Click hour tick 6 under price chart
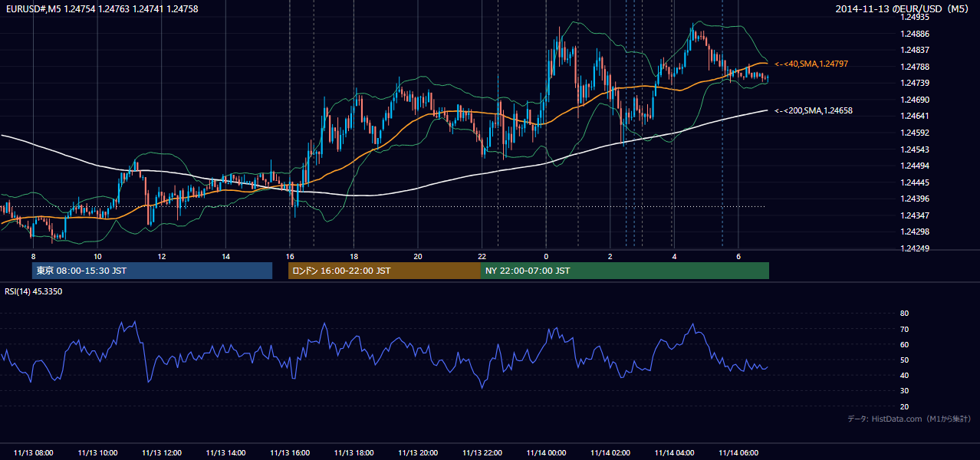This screenshot has height=460, width=980. (x=738, y=256)
